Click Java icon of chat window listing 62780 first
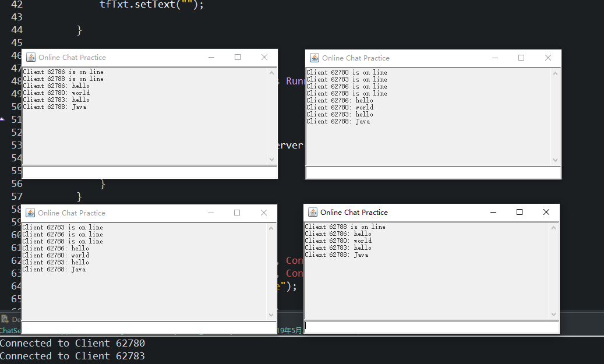The image size is (604, 364). pos(315,58)
